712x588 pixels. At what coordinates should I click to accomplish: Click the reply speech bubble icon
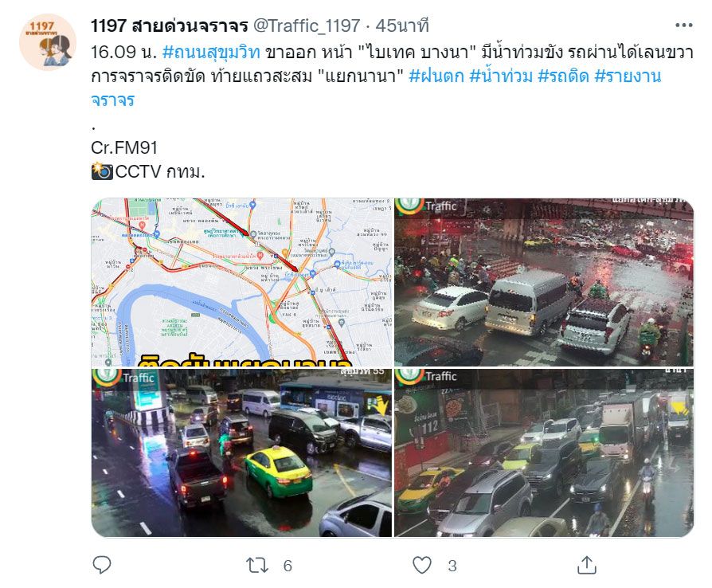pyautogui.click(x=101, y=565)
